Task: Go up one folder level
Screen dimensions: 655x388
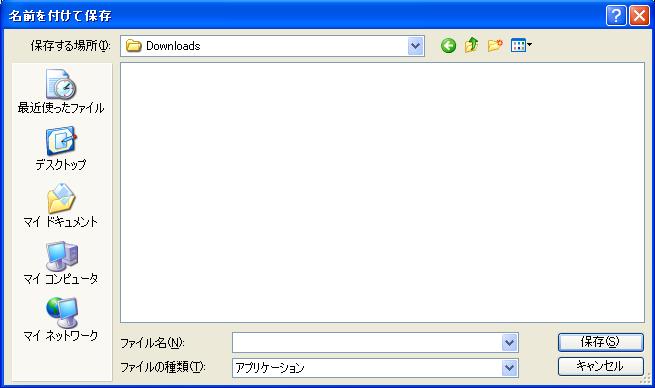Action: pos(471,45)
